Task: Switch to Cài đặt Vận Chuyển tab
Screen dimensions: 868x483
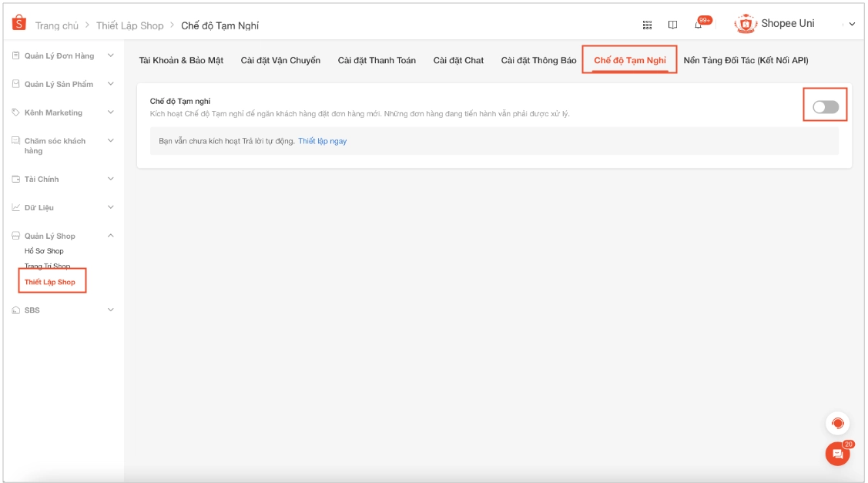Action: (280, 60)
